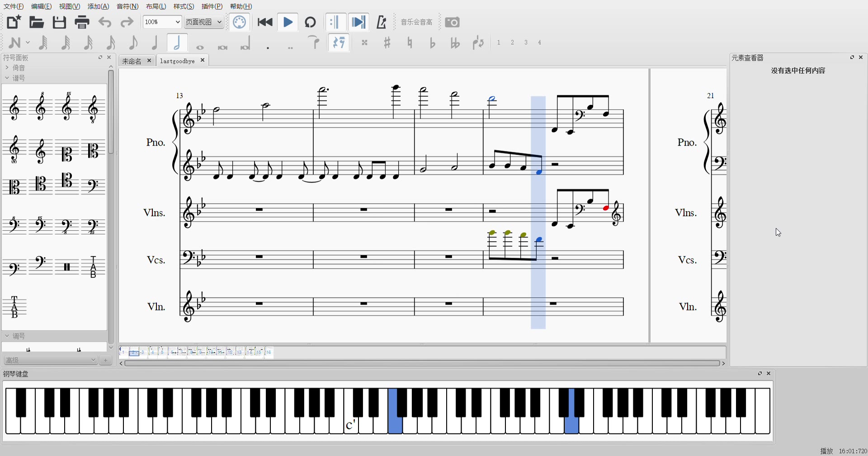Toggle 音乐会音高 concert pitch
The width and height of the screenshot is (868, 456).
pyautogui.click(x=416, y=22)
